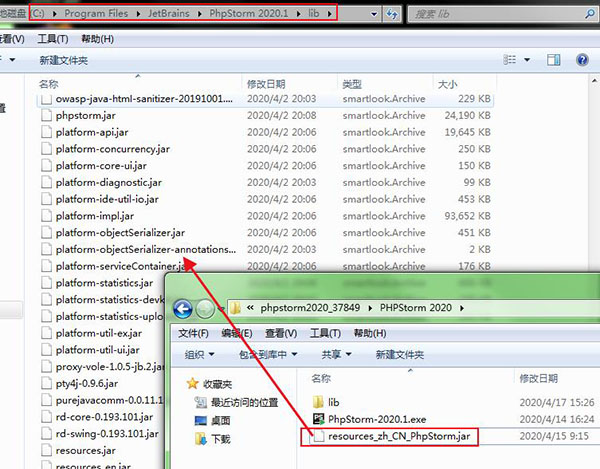Image resolution: width=600 pixels, height=469 pixels.
Task: Click the search lib input field
Action: [496, 15]
